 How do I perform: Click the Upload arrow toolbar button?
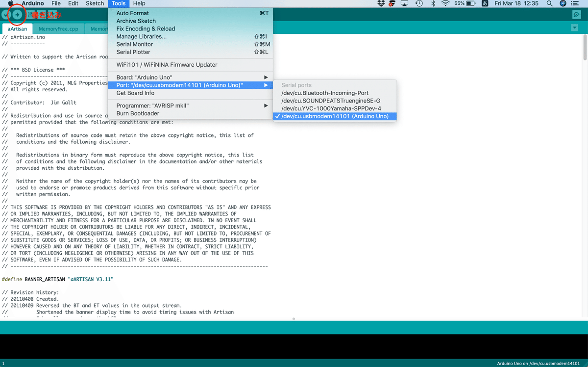point(18,15)
